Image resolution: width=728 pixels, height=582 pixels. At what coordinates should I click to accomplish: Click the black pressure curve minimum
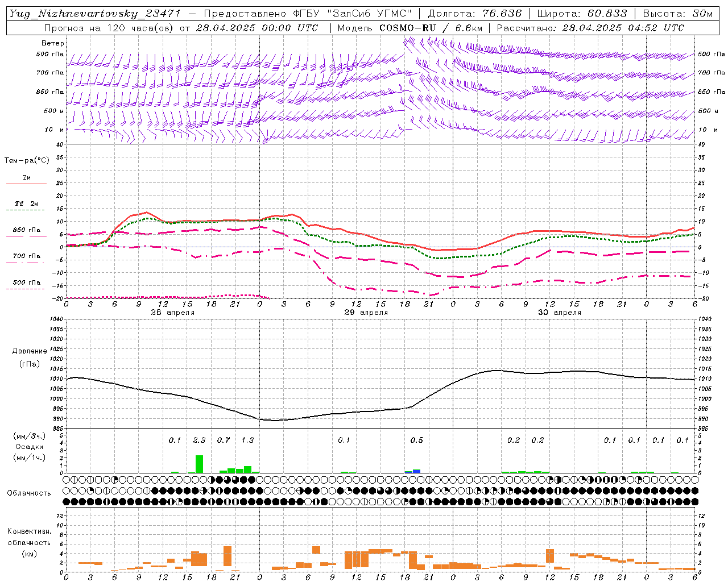[276, 421]
